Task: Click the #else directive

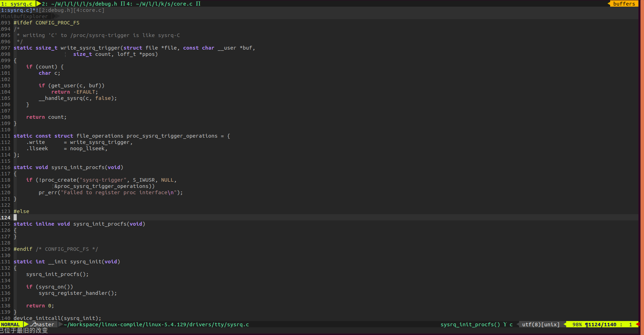Action: (21, 211)
